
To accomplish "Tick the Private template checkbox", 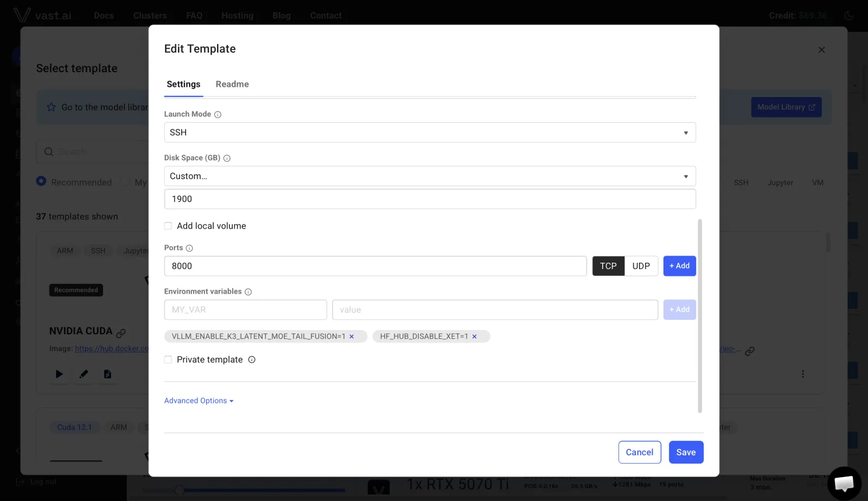I will [x=168, y=359].
